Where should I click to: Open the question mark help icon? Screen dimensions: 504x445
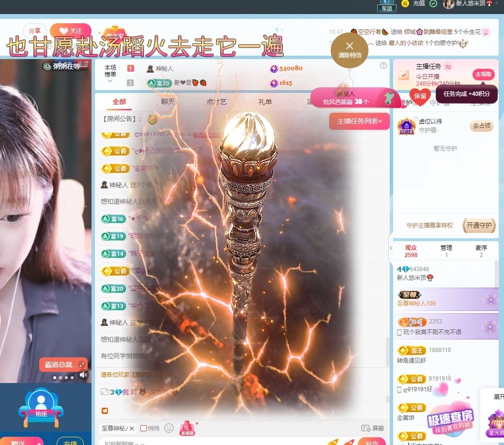point(383,65)
